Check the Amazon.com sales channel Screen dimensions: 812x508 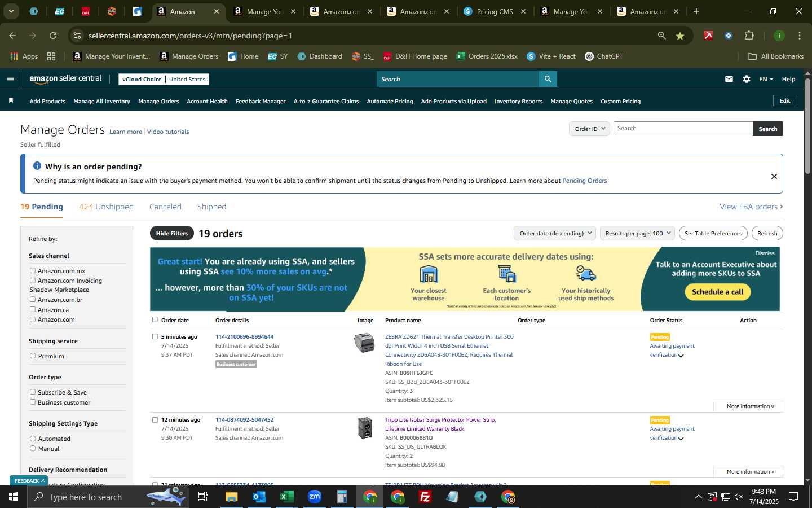33,319
